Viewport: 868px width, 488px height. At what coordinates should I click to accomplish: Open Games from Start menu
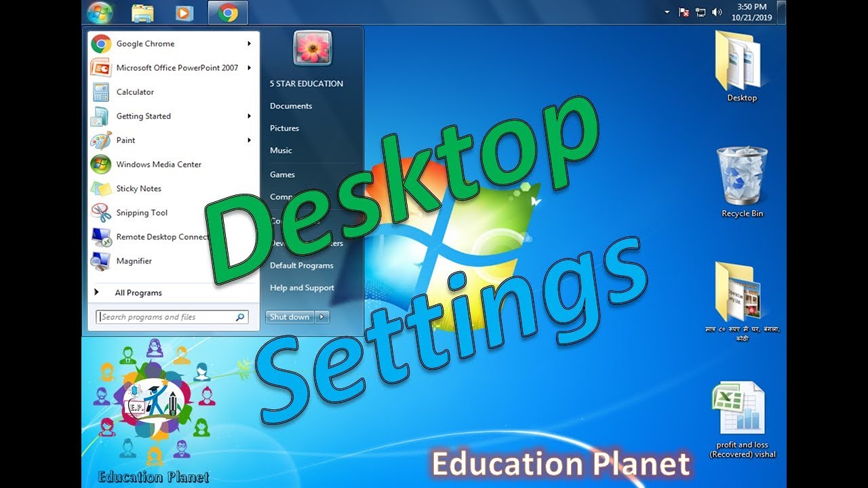[282, 174]
